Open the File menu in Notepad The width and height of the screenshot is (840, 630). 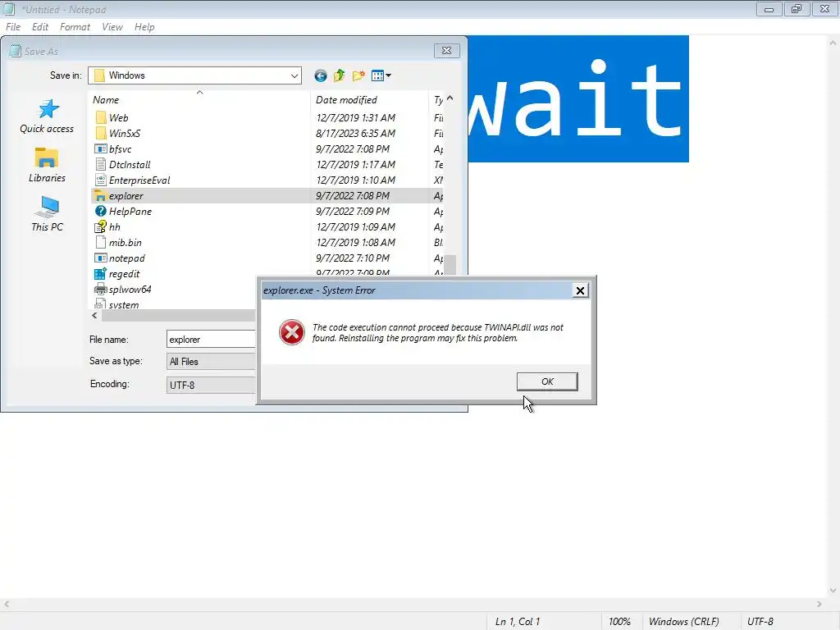point(13,27)
